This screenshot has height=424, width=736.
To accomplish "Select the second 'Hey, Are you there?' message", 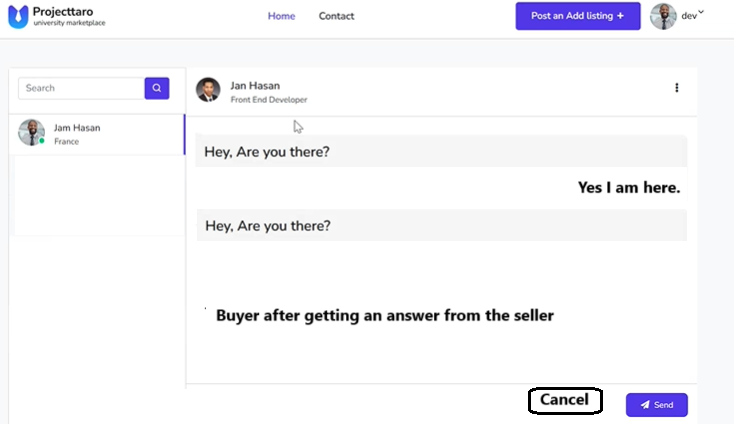I will click(x=267, y=226).
